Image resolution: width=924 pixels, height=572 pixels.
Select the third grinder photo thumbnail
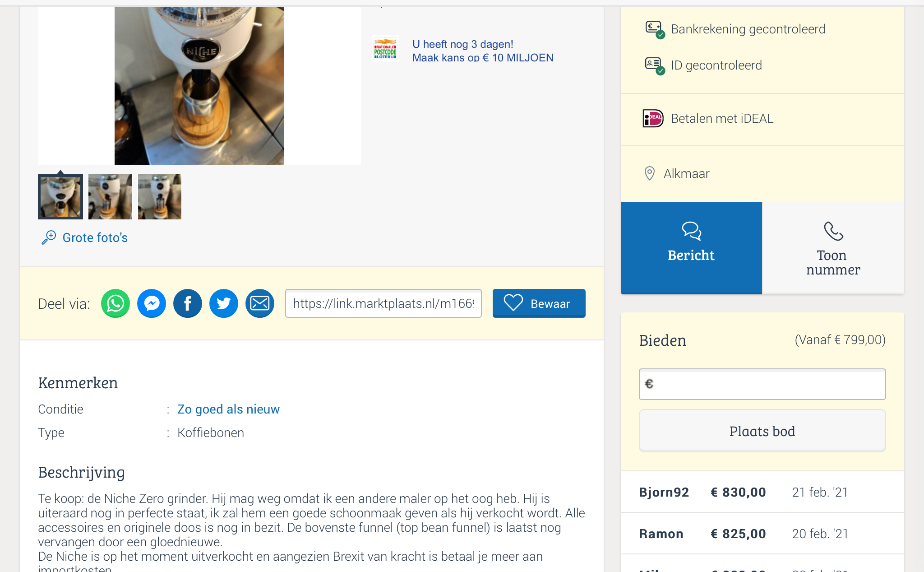tap(160, 197)
